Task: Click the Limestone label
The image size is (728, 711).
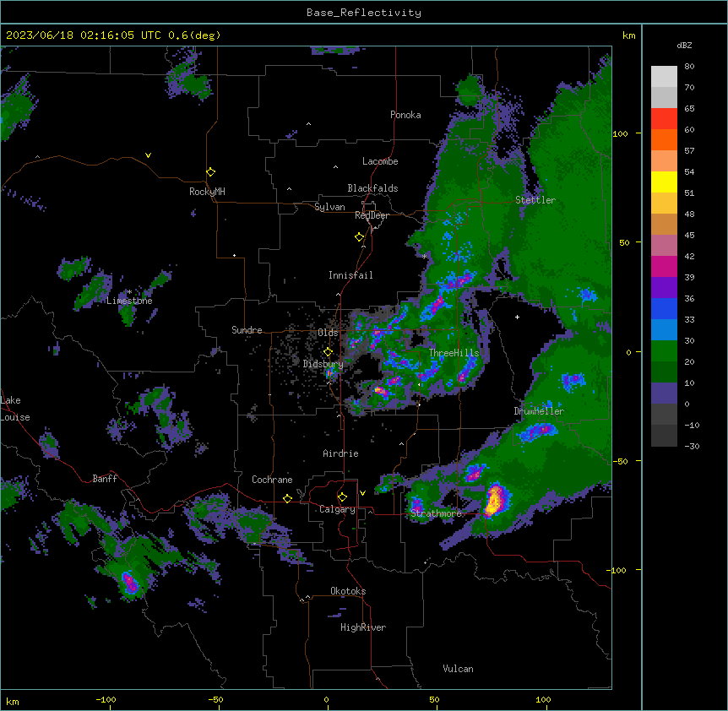Action: click(x=129, y=301)
